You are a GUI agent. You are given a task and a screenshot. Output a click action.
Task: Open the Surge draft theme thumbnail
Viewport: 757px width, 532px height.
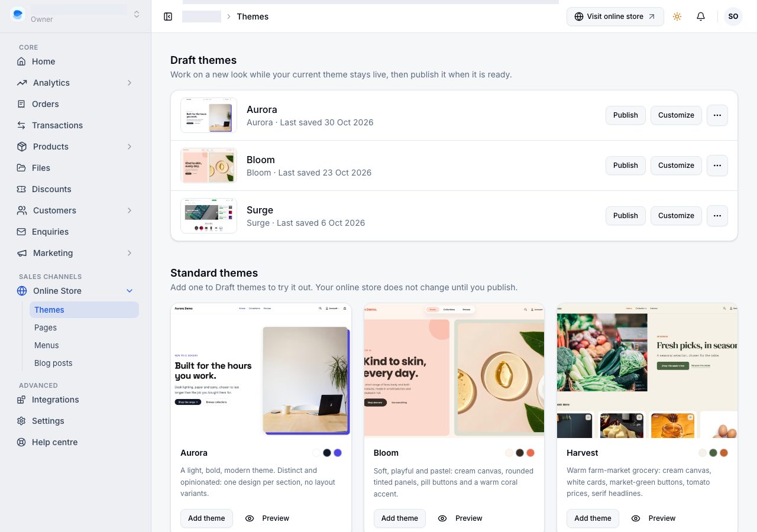coord(209,216)
